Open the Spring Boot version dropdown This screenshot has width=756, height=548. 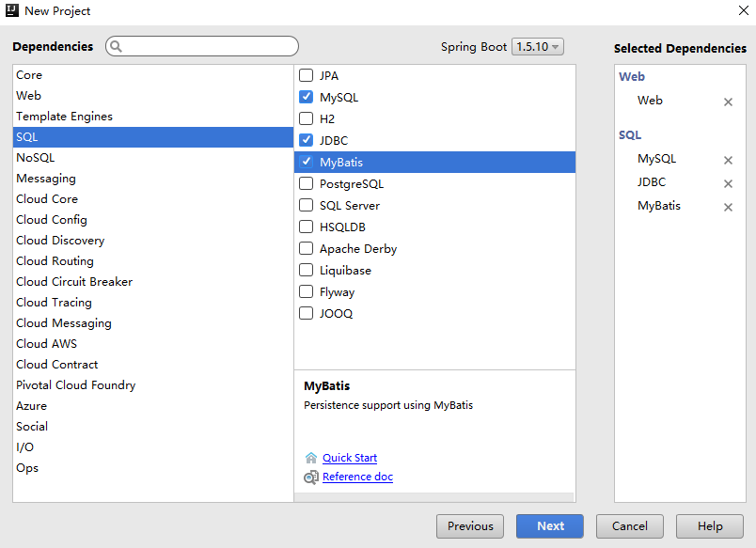[x=537, y=47]
